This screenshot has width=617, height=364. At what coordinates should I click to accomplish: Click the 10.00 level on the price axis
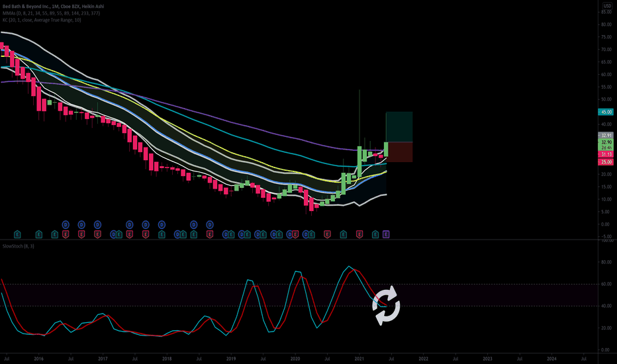(606, 199)
